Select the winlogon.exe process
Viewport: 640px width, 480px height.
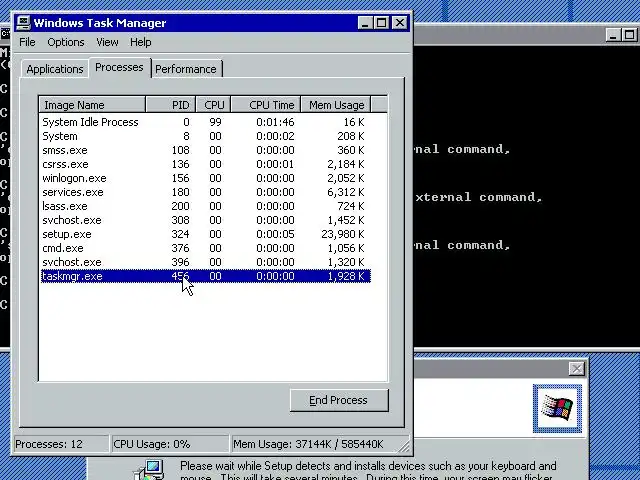(x=206, y=178)
